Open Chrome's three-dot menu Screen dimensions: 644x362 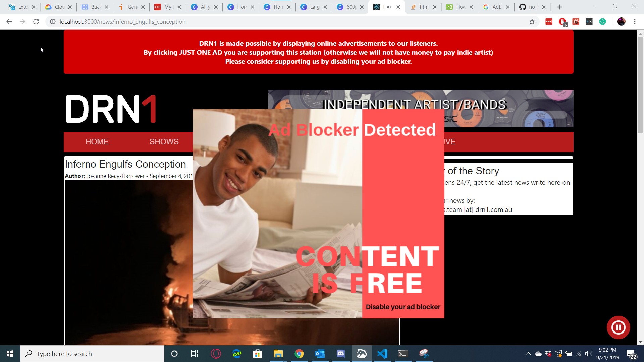point(635,22)
